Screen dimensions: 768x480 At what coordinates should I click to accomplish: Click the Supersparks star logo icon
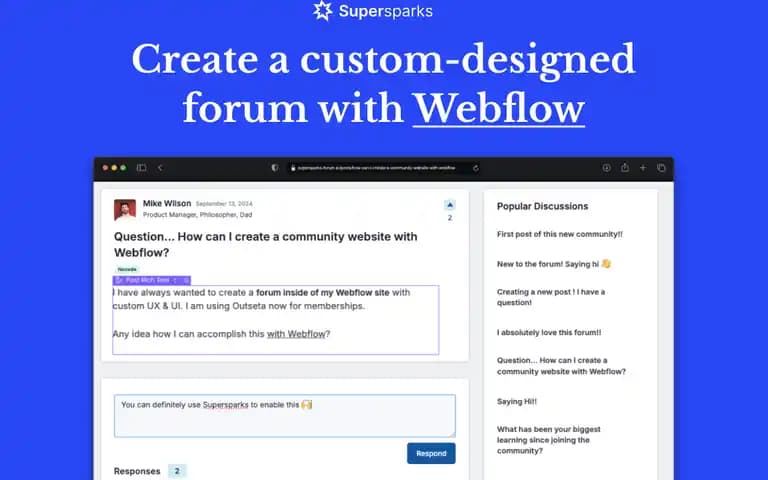[x=323, y=11]
